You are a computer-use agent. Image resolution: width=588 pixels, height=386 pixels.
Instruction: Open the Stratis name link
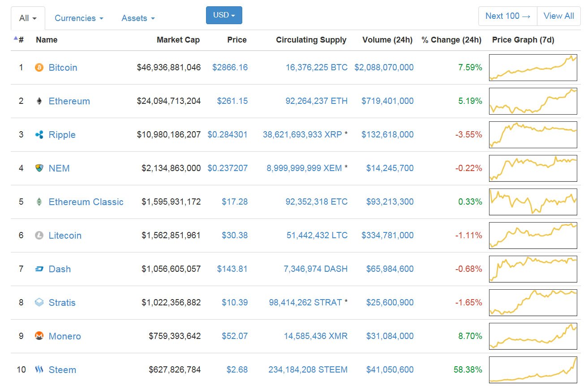[62, 303]
